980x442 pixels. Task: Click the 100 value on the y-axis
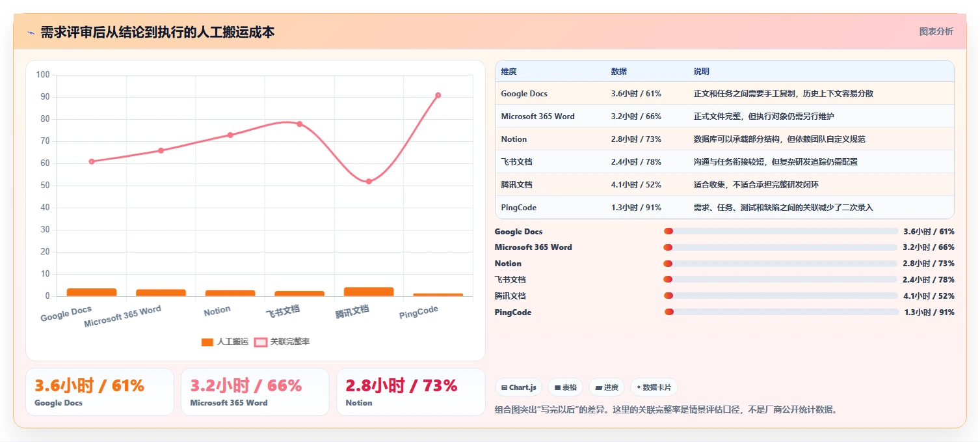43,75
